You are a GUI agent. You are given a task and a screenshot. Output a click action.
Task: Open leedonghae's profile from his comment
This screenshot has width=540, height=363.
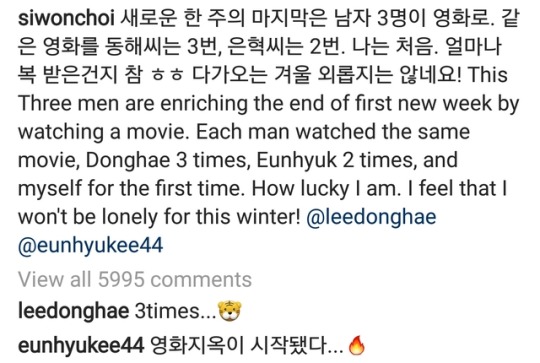point(73,311)
